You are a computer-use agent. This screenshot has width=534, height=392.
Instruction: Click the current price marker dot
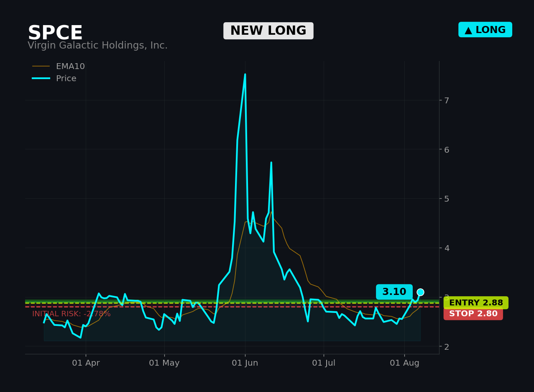click(420, 292)
